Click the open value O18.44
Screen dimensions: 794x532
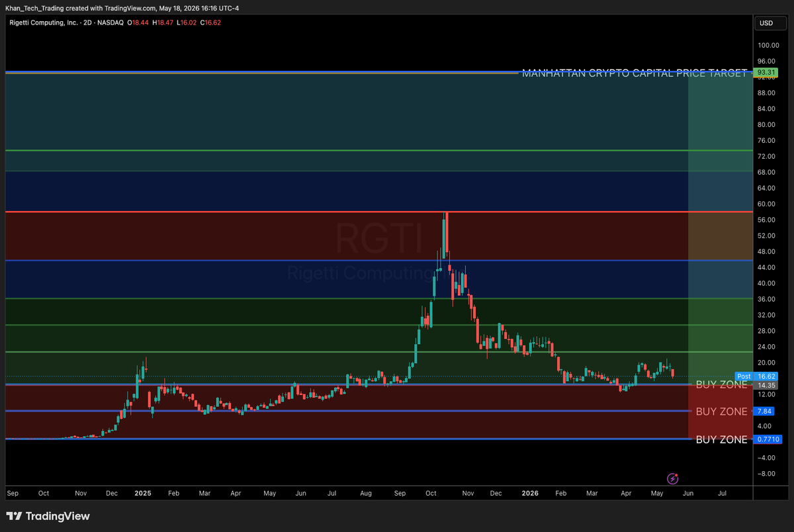pos(138,23)
